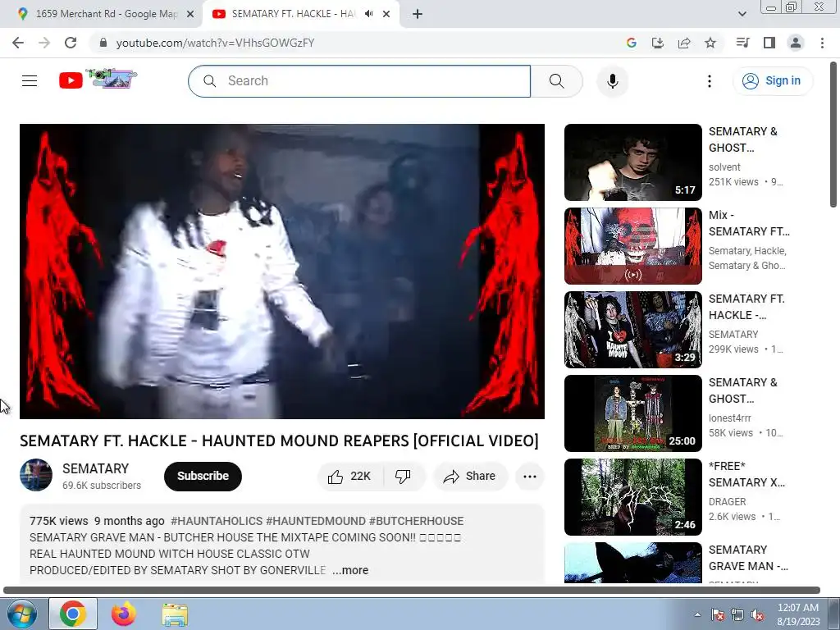Click Chrome in the taskbar

73,614
